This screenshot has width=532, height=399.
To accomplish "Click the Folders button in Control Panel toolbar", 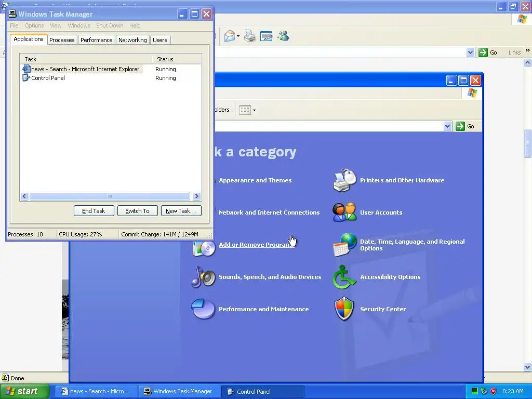I will coord(222,110).
